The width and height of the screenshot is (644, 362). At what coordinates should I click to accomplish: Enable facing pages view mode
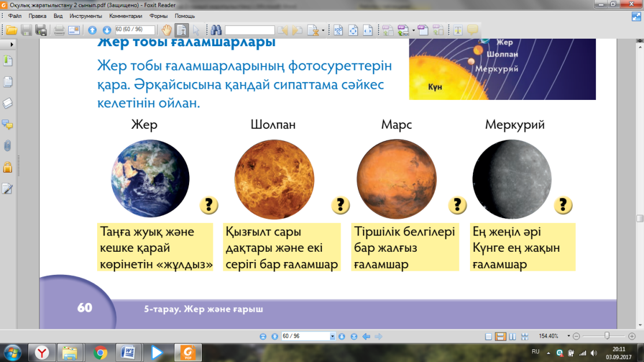tap(513, 336)
